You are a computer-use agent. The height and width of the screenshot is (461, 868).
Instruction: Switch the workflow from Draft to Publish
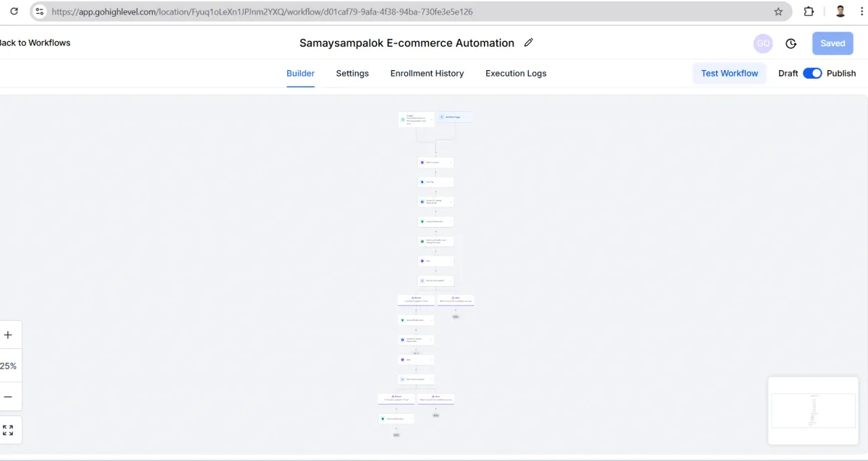coord(813,73)
